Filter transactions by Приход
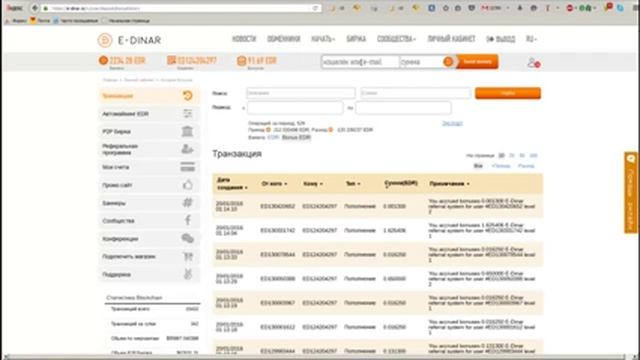 tap(501, 166)
